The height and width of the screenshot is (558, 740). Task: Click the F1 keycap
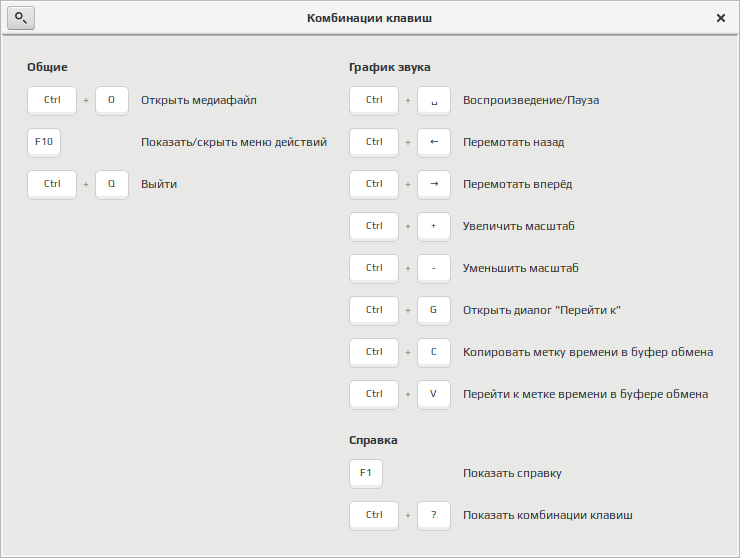click(x=366, y=473)
